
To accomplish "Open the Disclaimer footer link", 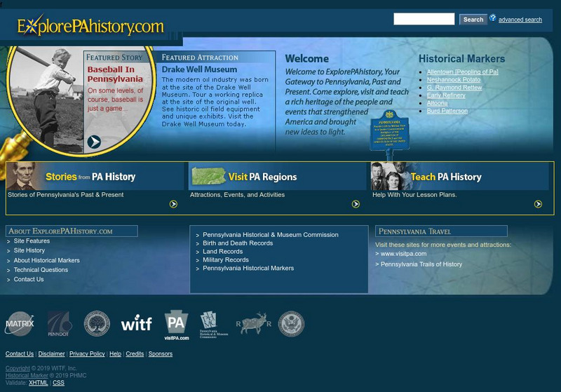I will (x=51, y=353).
